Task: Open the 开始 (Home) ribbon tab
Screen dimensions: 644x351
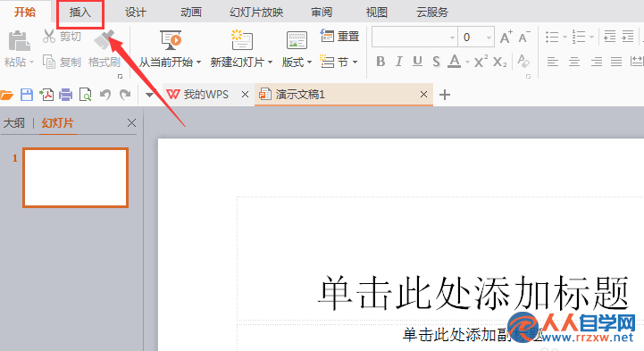Action: pos(25,12)
